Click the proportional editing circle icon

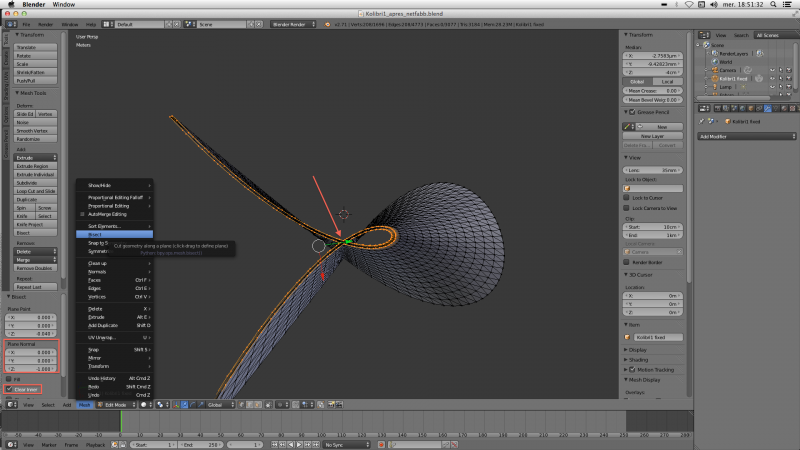[280, 405]
